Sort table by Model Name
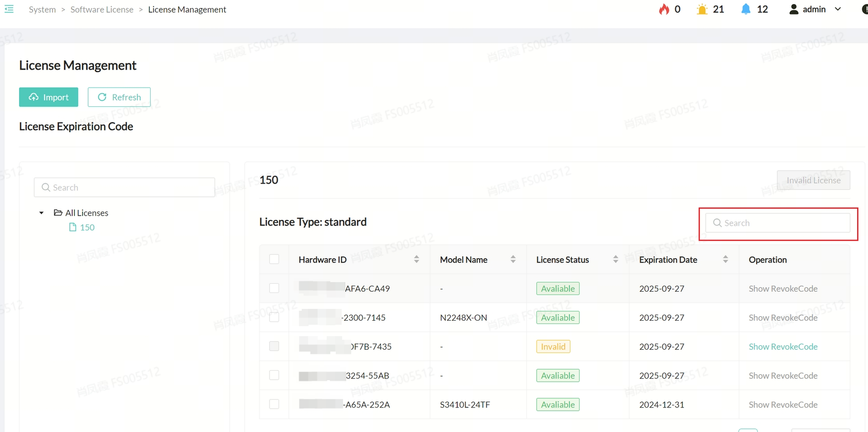The width and height of the screenshot is (868, 432). (x=513, y=259)
